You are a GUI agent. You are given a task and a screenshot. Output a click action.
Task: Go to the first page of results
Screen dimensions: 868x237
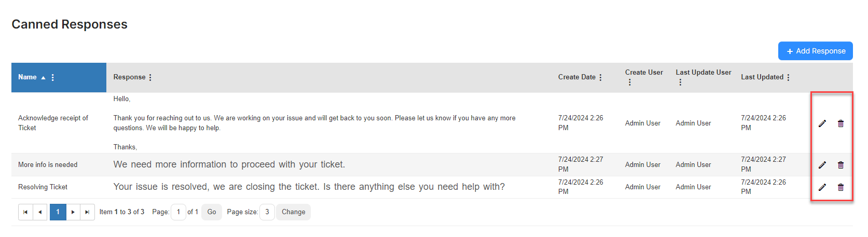point(25,212)
